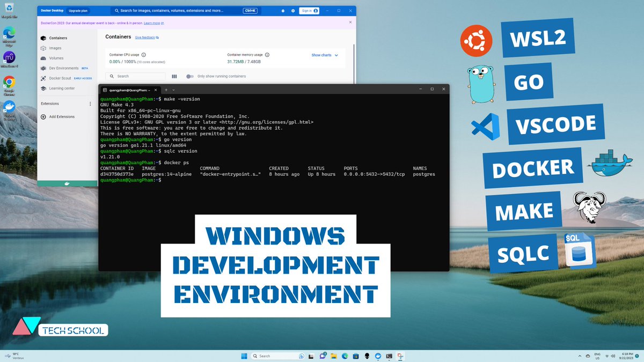Click info icon next to Container memory usage
This screenshot has width=644, height=362.
[x=267, y=55]
